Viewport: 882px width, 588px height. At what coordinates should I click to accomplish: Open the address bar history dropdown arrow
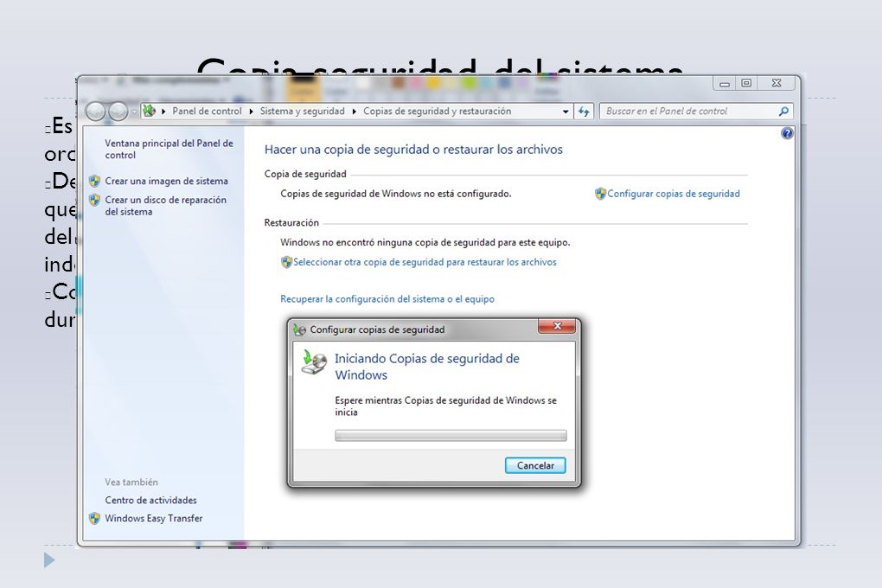click(x=566, y=112)
